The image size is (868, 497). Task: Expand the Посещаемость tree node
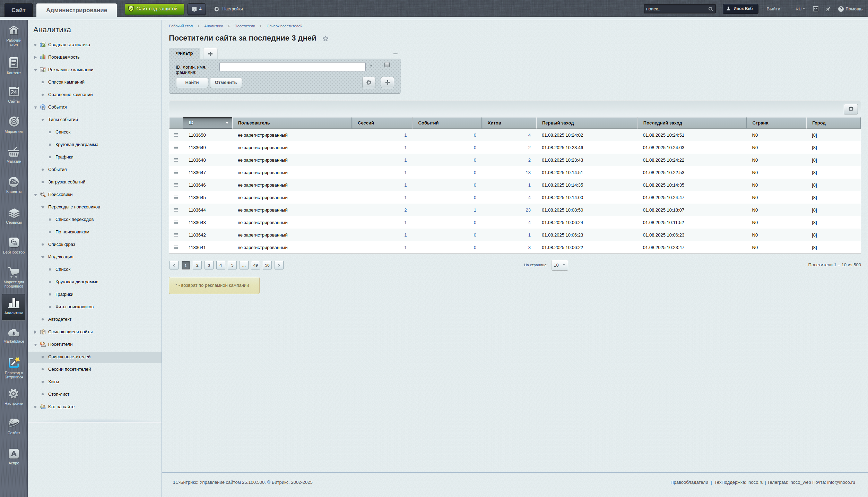35,57
